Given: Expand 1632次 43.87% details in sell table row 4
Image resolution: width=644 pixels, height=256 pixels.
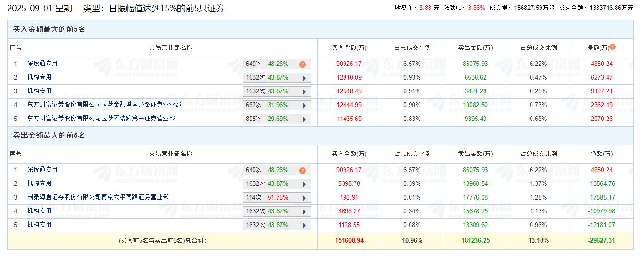Looking at the screenshot, I should [x=277, y=211].
